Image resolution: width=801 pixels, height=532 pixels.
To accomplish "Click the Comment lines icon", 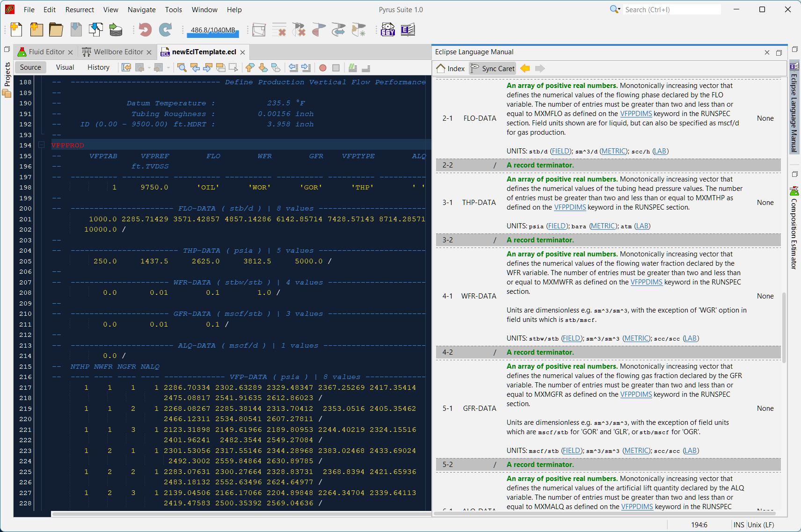I will click(353, 68).
